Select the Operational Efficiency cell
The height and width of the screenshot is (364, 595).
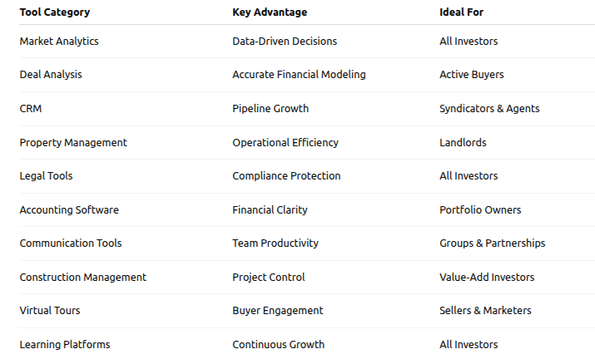[285, 142]
